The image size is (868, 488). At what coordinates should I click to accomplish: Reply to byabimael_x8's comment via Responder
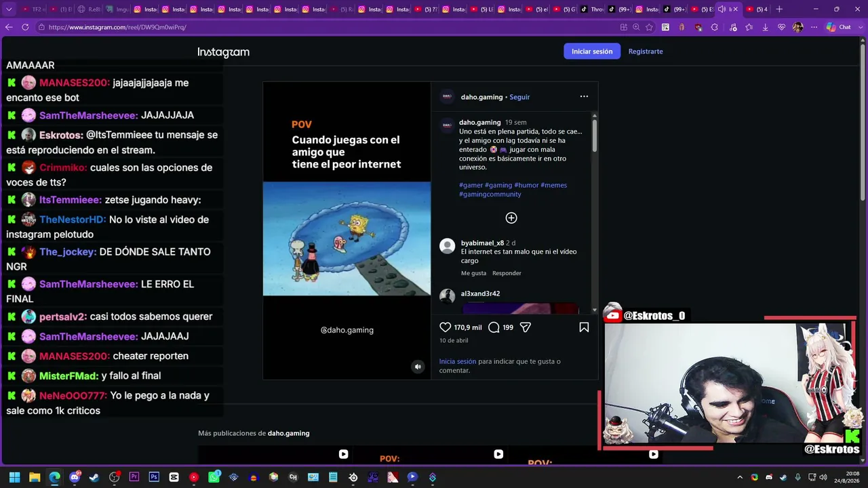click(507, 273)
